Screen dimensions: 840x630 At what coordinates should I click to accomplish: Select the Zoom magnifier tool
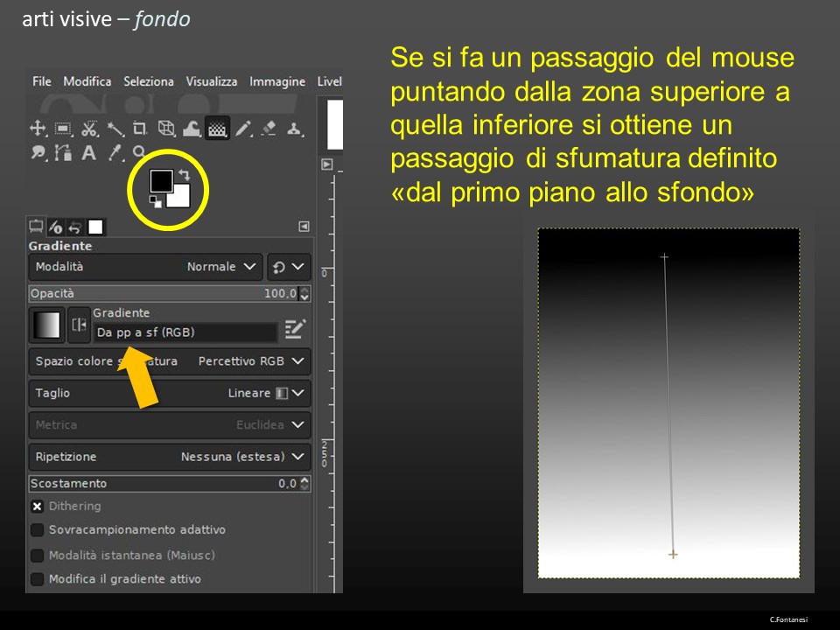(x=139, y=152)
